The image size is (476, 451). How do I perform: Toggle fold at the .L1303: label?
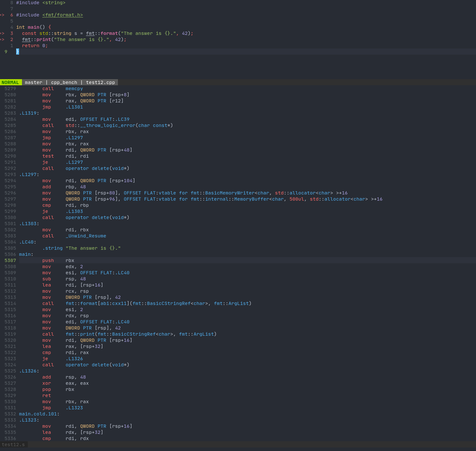click(28, 223)
